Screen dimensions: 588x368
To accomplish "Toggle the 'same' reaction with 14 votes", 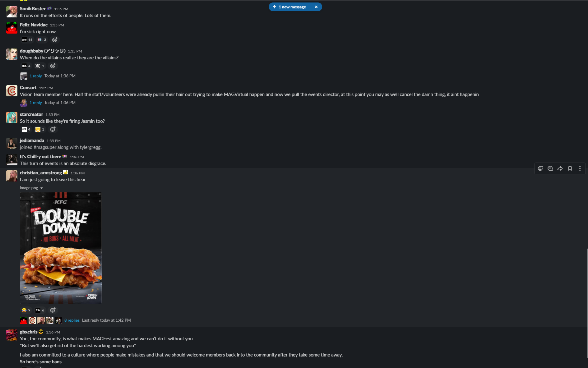I will click(x=27, y=40).
